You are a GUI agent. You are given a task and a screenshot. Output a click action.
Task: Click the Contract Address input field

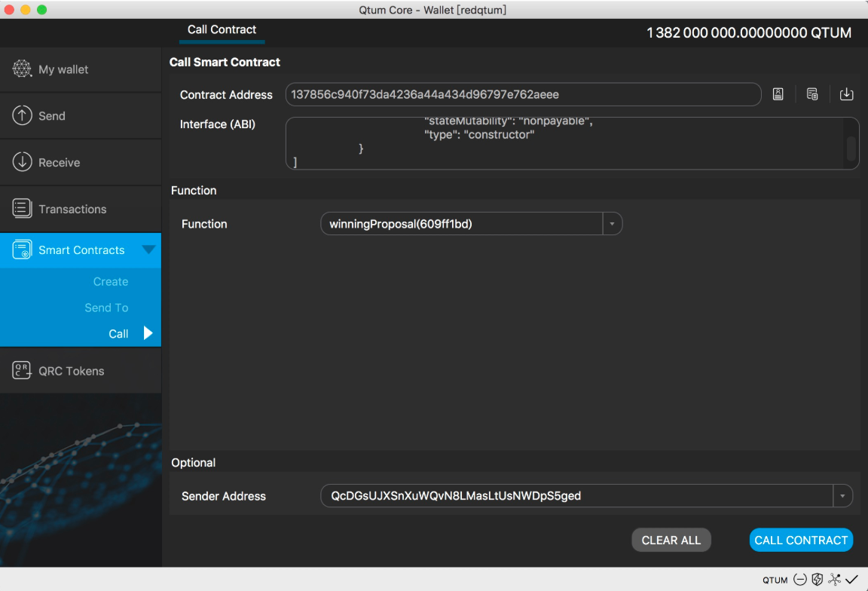[x=523, y=94]
